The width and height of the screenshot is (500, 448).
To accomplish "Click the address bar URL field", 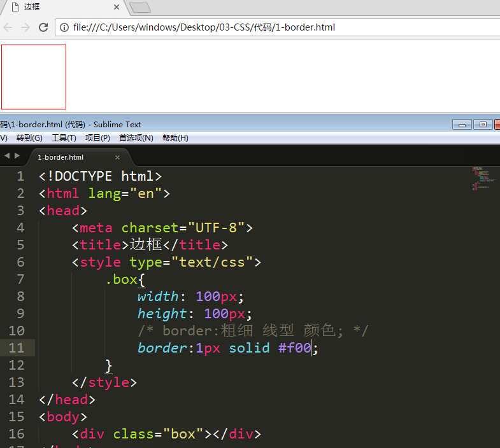I will [255, 27].
